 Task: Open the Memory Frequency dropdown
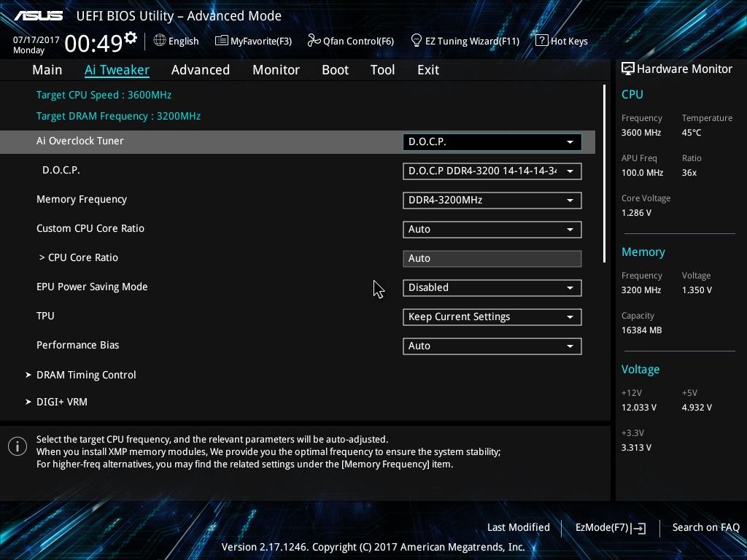(x=492, y=200)
